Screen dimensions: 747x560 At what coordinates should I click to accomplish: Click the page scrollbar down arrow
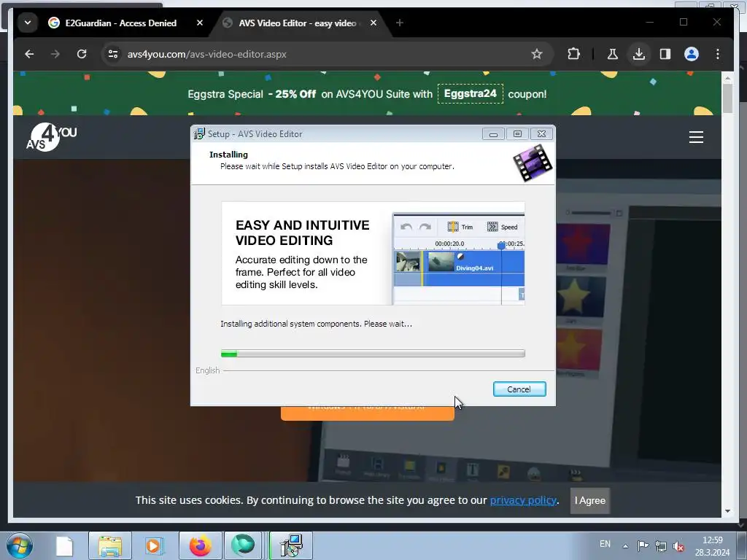(727, 511)
